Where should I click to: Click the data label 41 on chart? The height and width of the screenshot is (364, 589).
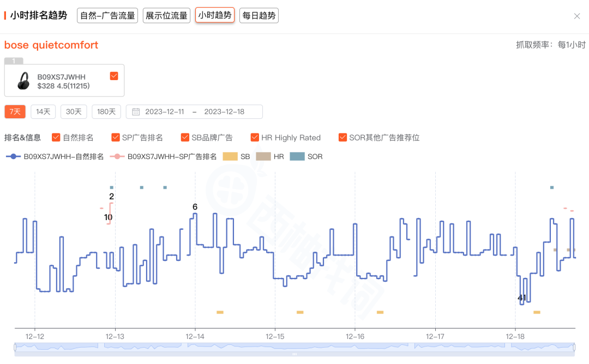pos(522,298)
